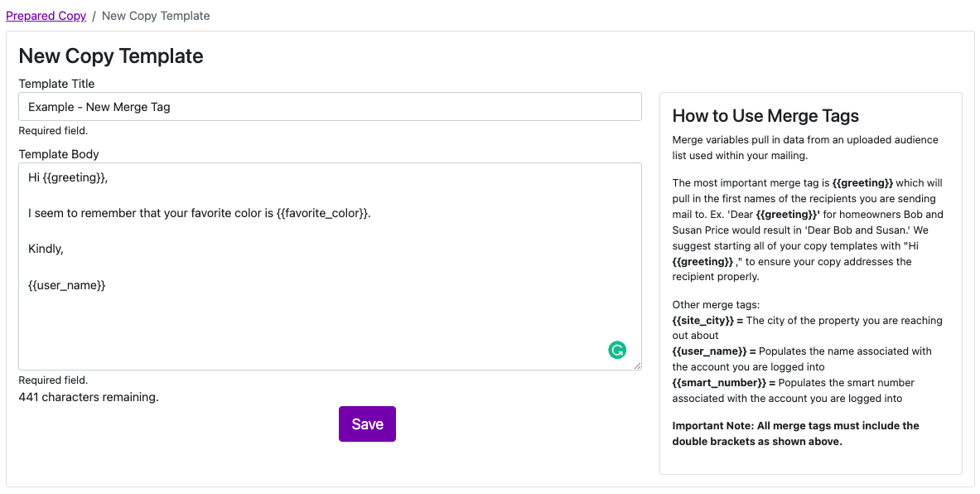Click the Template Body label

[59, 154]
